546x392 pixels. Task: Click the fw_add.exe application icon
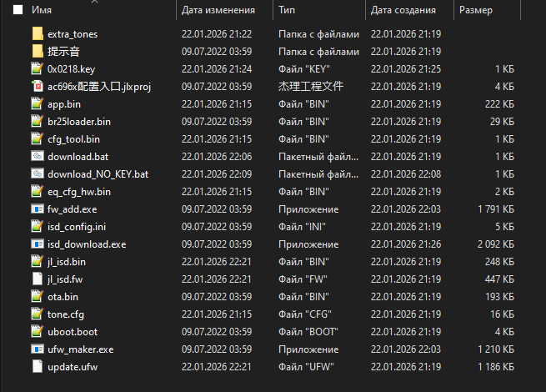pos(37,209)
